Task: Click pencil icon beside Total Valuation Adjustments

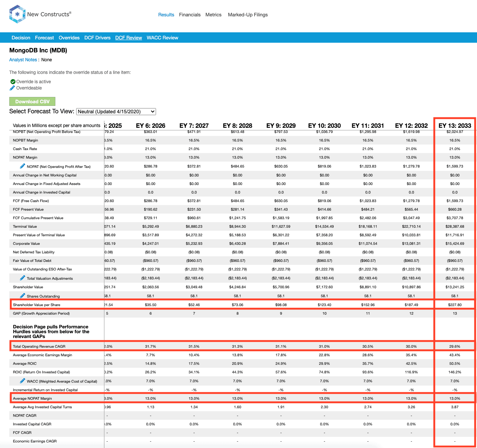Action: point(23,278)
